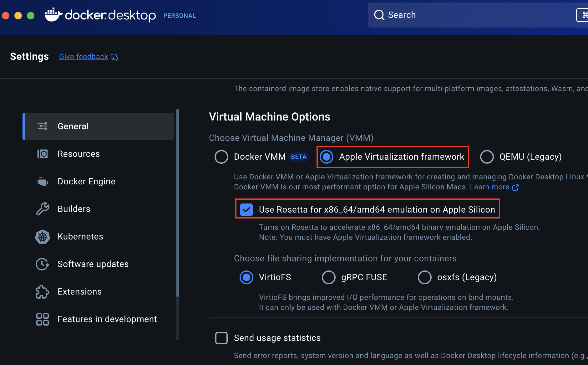Open the Kubernetes settings tab

click(x=98, y=237)
